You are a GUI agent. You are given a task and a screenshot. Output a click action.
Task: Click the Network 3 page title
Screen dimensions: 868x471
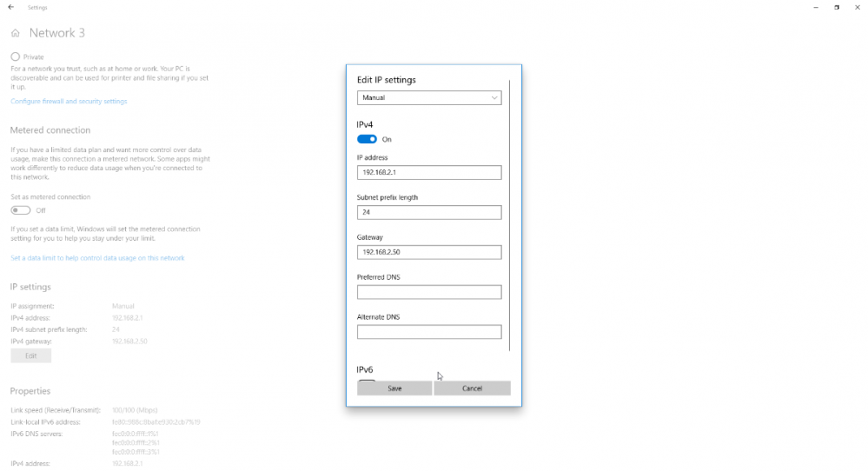click(x=57, y=33)
